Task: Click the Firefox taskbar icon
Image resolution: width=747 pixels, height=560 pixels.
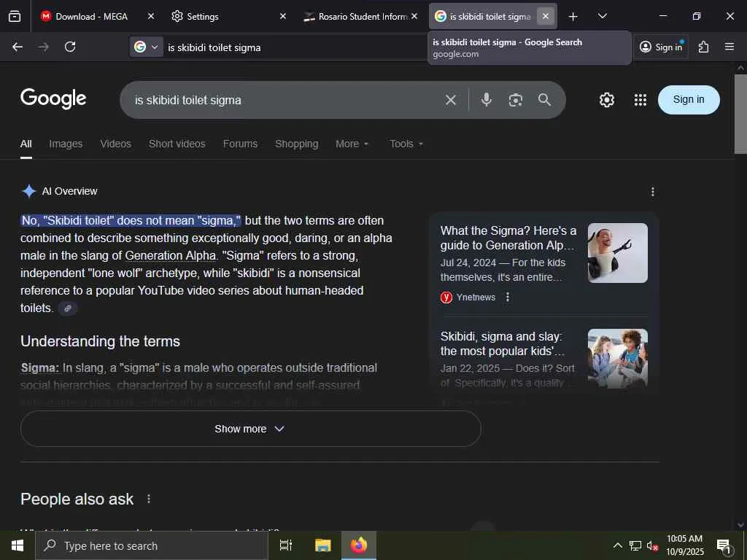Action: [x=359, y=545]
